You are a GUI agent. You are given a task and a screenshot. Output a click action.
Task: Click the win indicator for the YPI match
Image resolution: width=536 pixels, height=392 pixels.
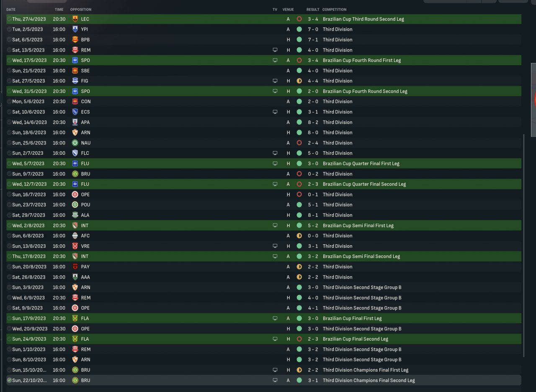tap(299, 29)
